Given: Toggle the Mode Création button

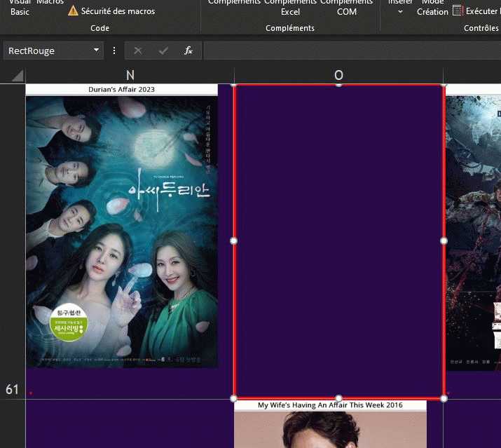Looking at the screenshot, I should tap(432, 7).
